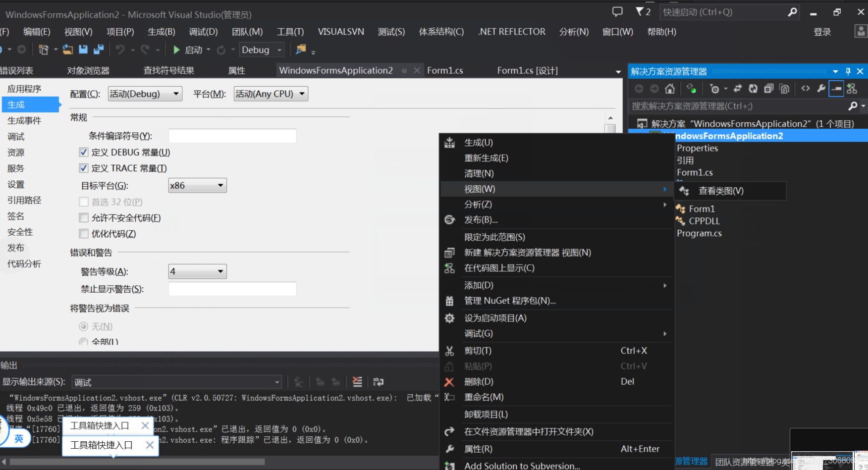868x470 pixels.
Task: Click the search magnifier in Solution Explorer
Action: pos(853,106)
